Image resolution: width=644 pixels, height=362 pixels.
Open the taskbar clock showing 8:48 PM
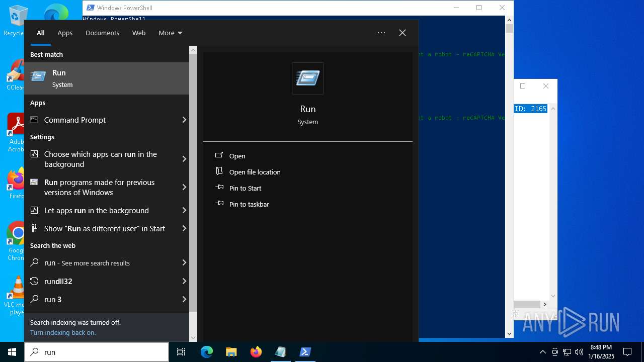(601, 352)
